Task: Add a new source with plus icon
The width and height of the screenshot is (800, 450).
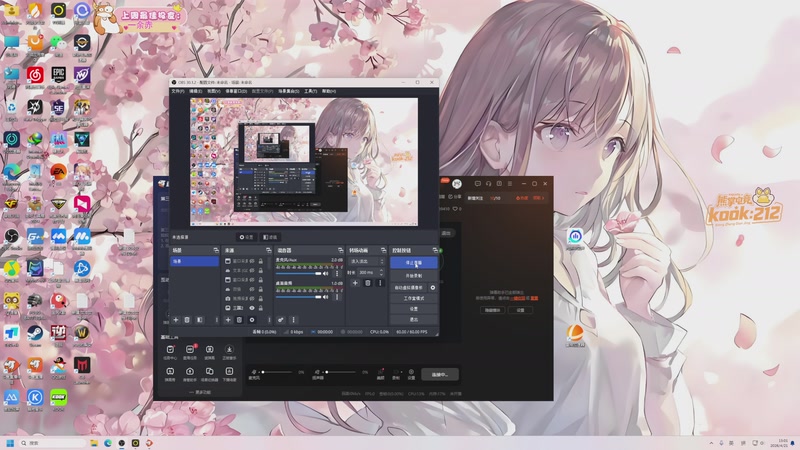Action: click(x=228, y=320)
